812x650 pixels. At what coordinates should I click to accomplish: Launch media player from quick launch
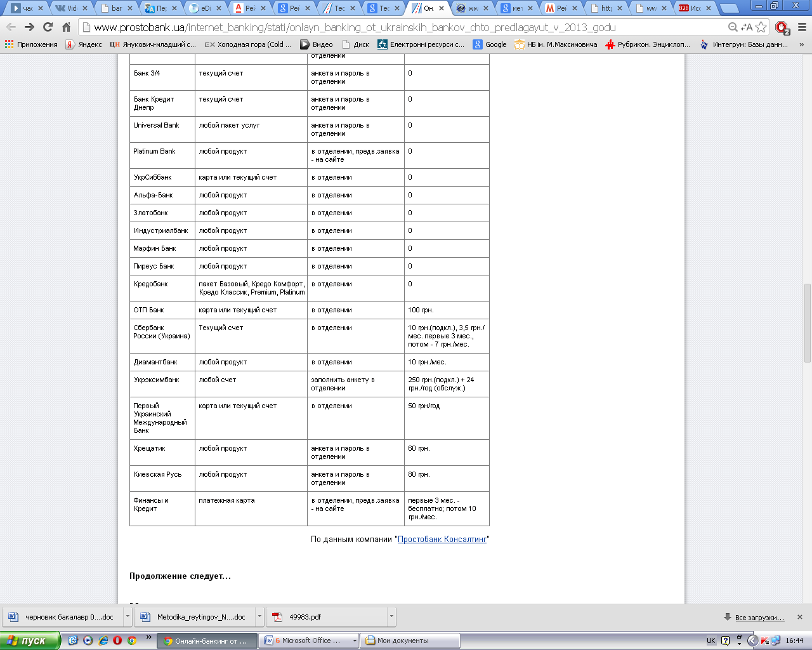coord(88,640)
